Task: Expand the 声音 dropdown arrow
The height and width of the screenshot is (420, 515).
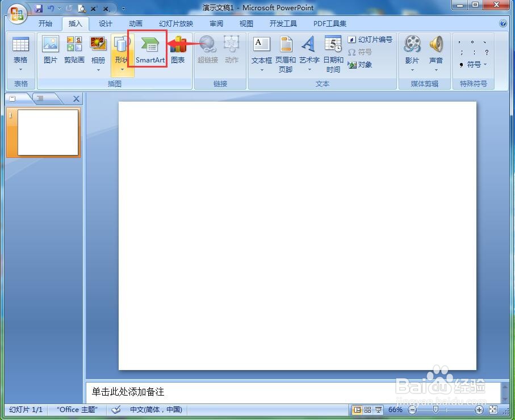Action: coord(436,70)
